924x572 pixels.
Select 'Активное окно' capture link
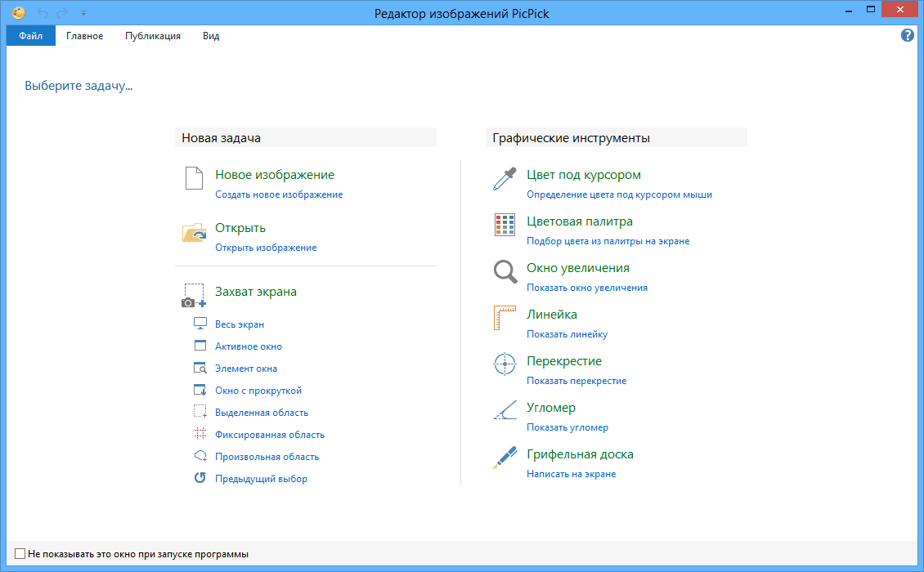pos(249,346)
